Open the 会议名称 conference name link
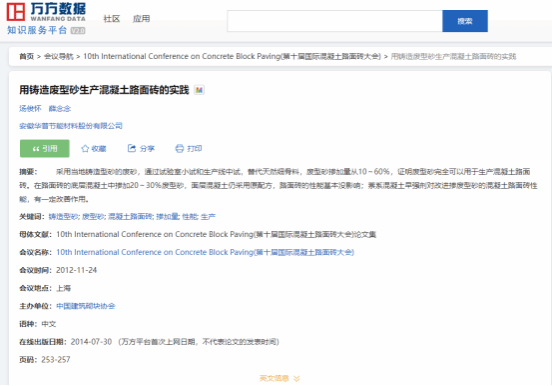 click(x=205, y=252)
